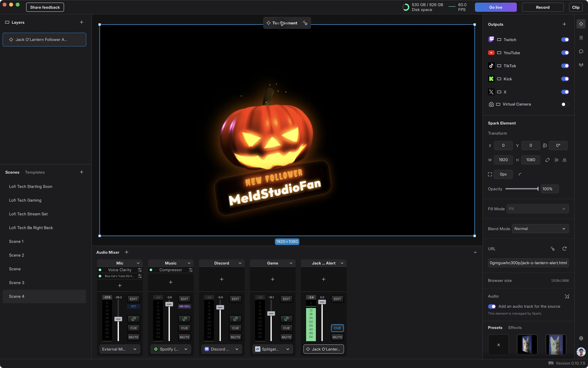Add a new output with plus icon
This screenshot has height=368, width=588.
point(564,24)
